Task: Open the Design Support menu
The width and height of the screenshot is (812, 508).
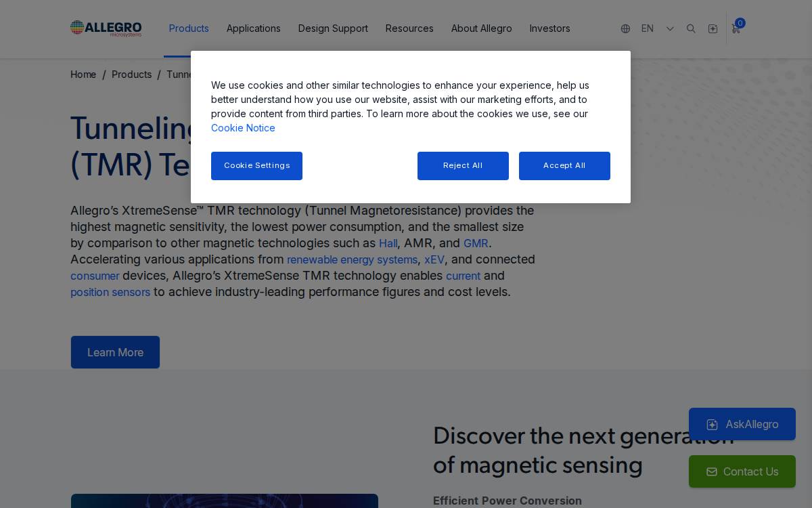Action: tap(333, 28)
